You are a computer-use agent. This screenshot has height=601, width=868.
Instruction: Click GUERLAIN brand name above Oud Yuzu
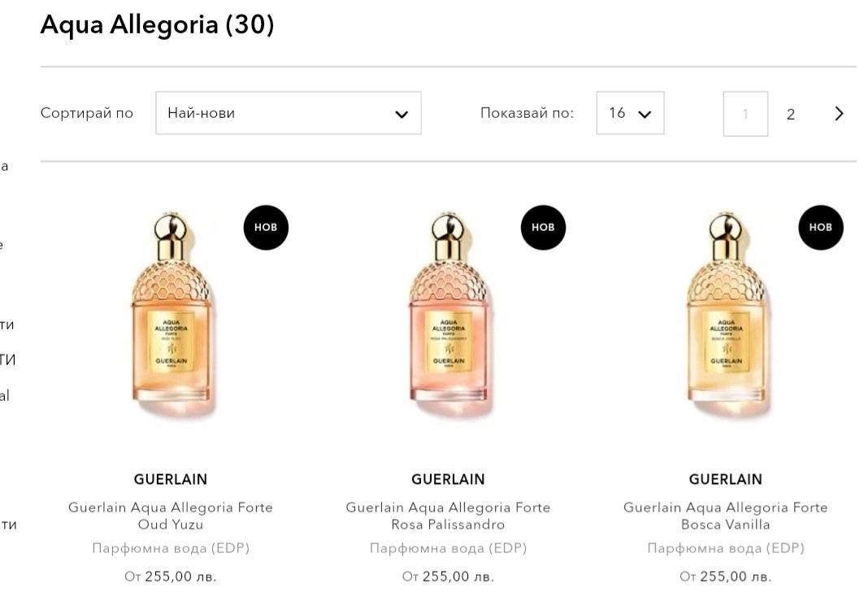coord(171,479)
